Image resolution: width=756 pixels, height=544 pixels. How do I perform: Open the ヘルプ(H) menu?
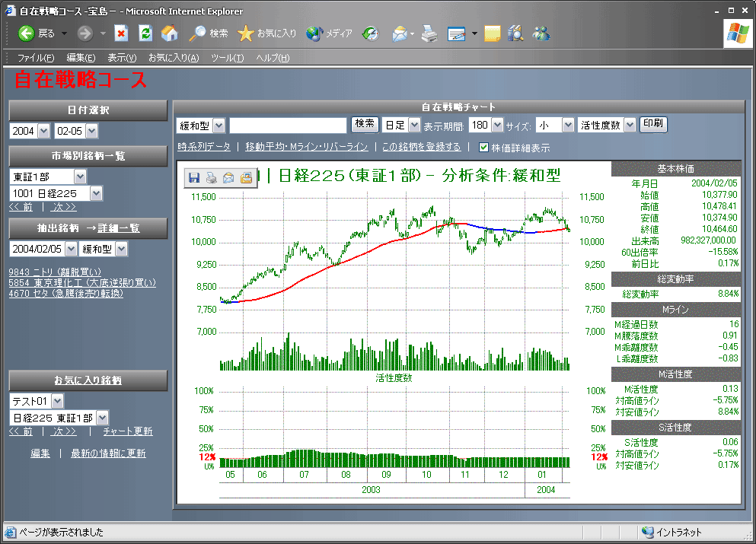[x=273, y=58]
